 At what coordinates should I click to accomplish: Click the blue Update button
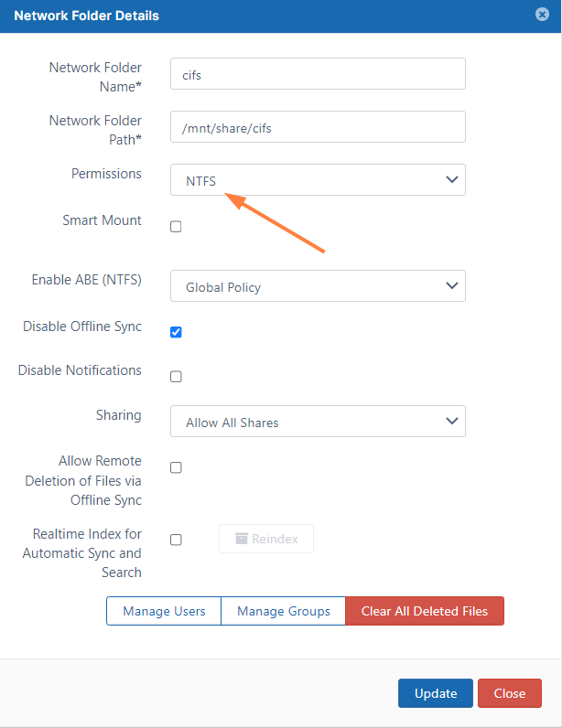click(x=435, y=693)
